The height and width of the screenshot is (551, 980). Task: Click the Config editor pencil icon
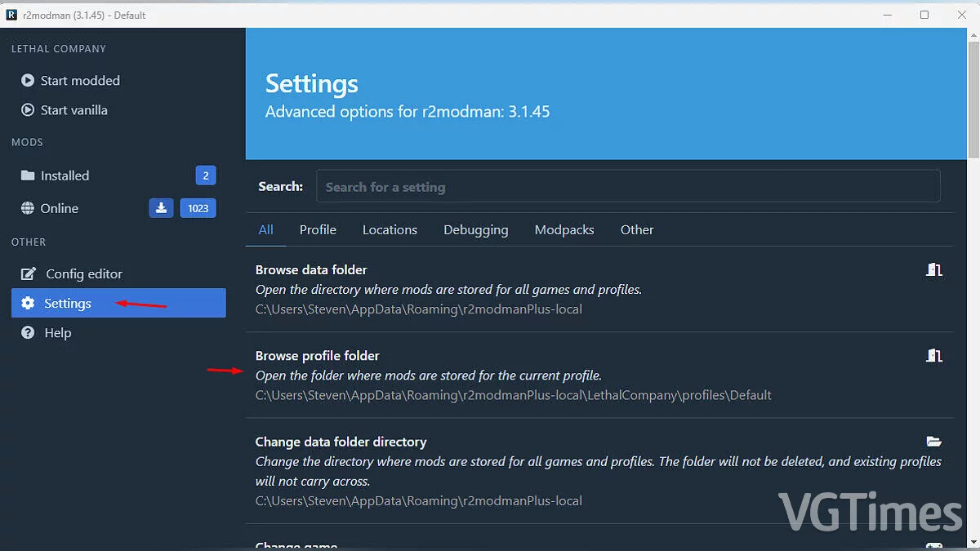click(29, 274)
